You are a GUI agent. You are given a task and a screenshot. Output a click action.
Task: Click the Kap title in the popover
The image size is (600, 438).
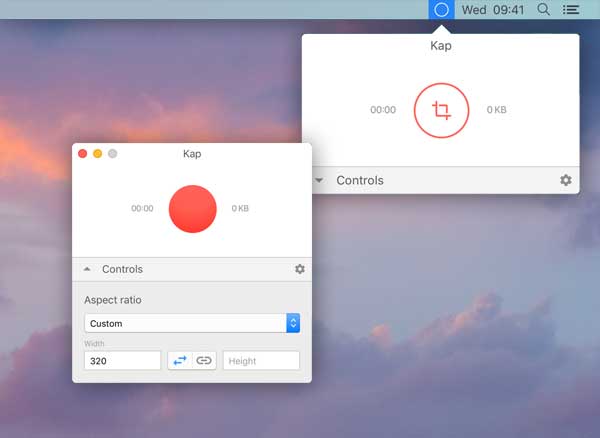[441, 46]
